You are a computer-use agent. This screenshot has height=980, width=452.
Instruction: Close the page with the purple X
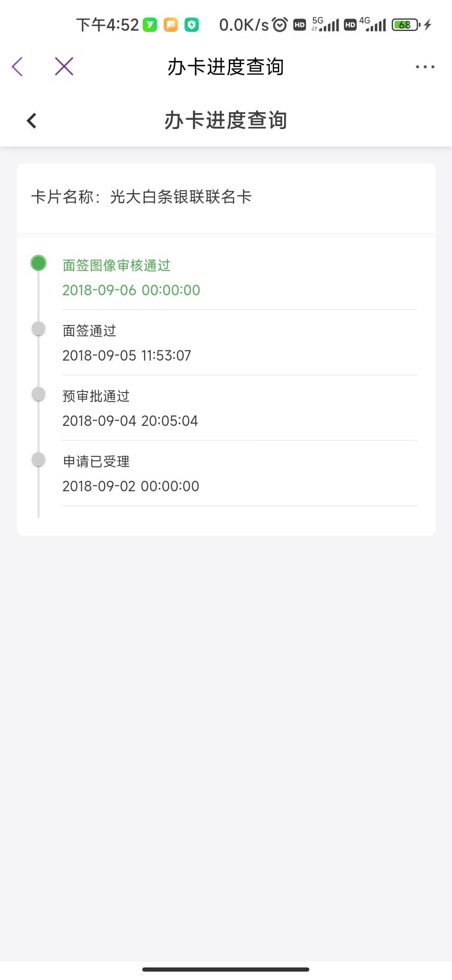click(64, 67)
